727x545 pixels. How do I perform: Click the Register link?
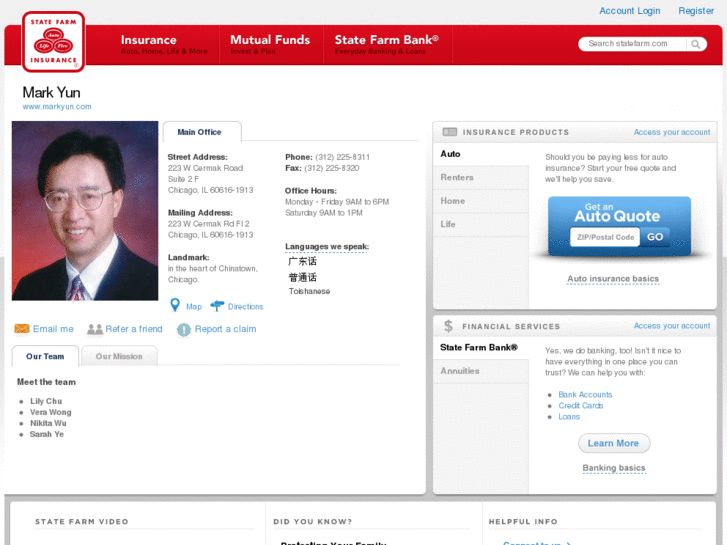click(695, 11)
